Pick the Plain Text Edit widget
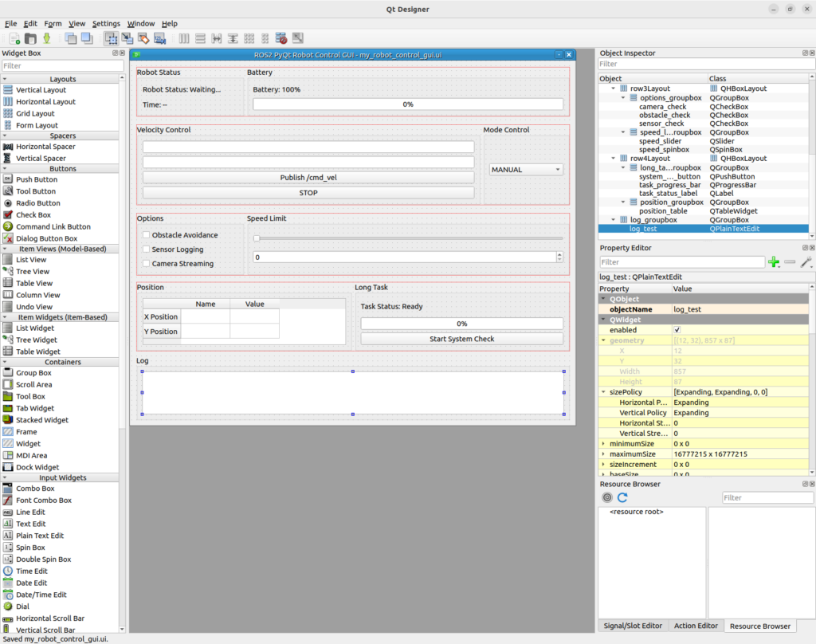Image resolution: width=816 pixels, height=644 pixels. coord(40,536)
